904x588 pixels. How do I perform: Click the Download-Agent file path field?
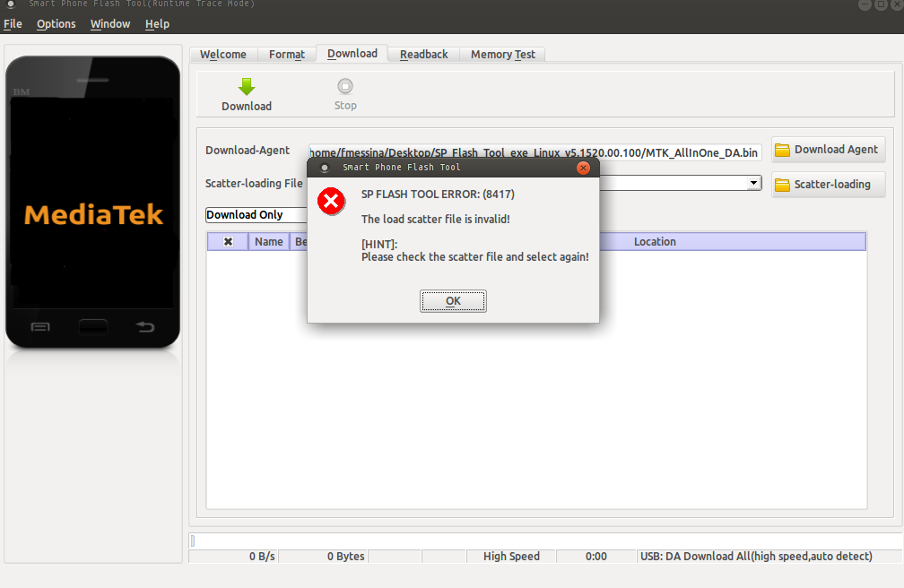point(535,153)
